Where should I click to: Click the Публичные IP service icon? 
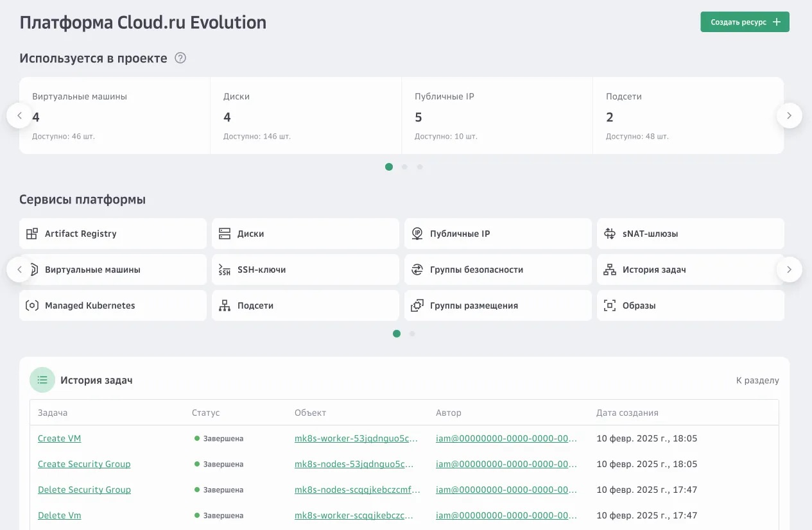point(417,234)
